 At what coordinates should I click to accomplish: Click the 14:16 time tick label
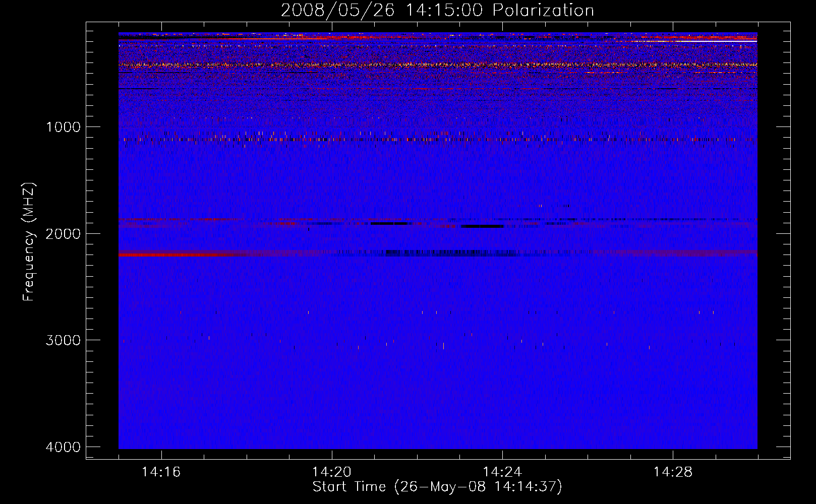click(161, 472)
